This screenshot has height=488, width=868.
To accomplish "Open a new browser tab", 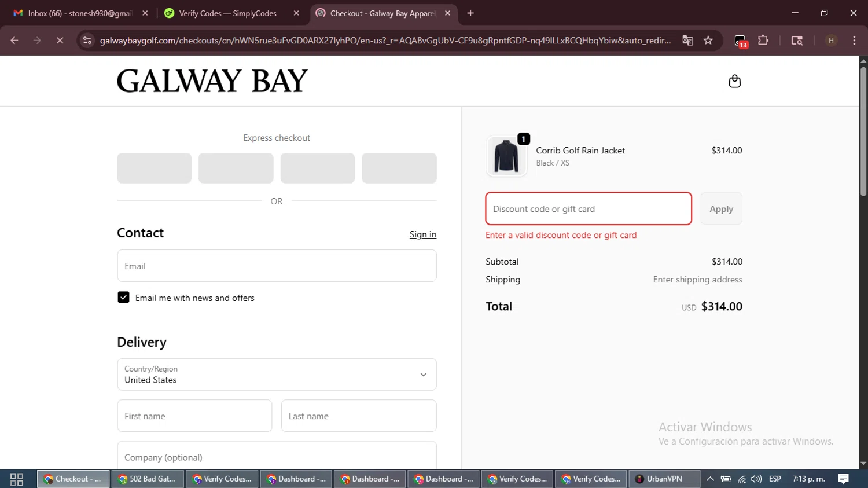I will click(x=470, y=13).
